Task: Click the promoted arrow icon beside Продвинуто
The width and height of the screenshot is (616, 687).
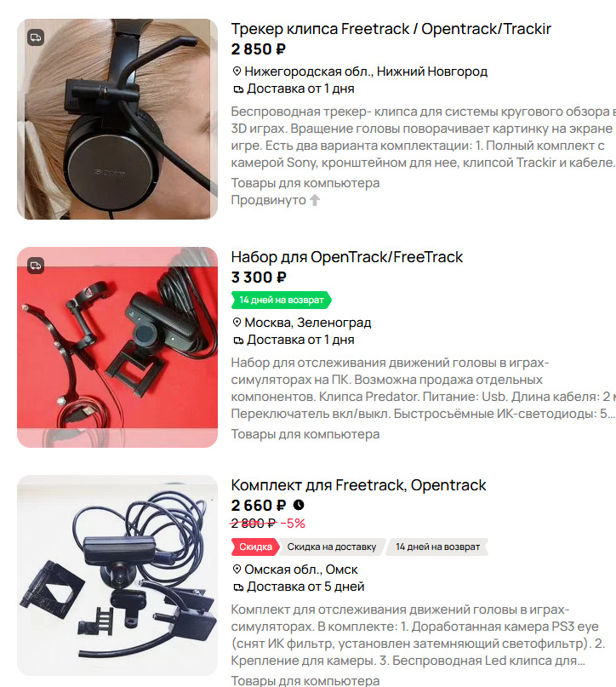Action: pos(315,200)
